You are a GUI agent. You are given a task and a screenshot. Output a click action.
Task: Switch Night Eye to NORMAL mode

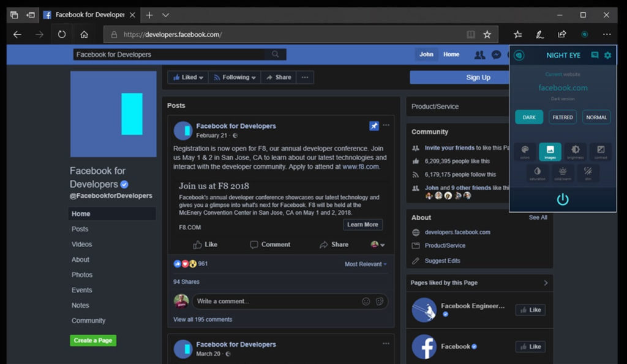point(596,117)
